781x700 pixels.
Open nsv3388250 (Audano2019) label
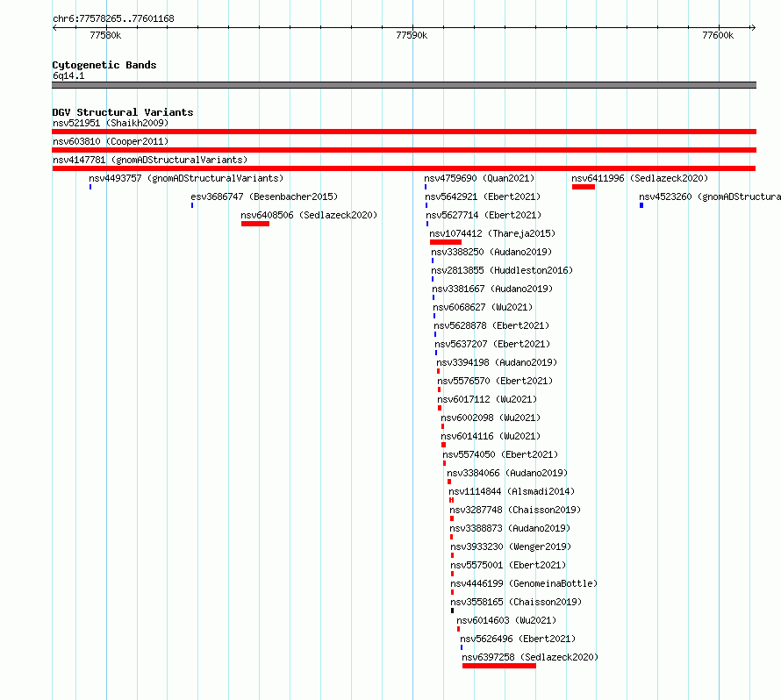(x=491, y=252)
